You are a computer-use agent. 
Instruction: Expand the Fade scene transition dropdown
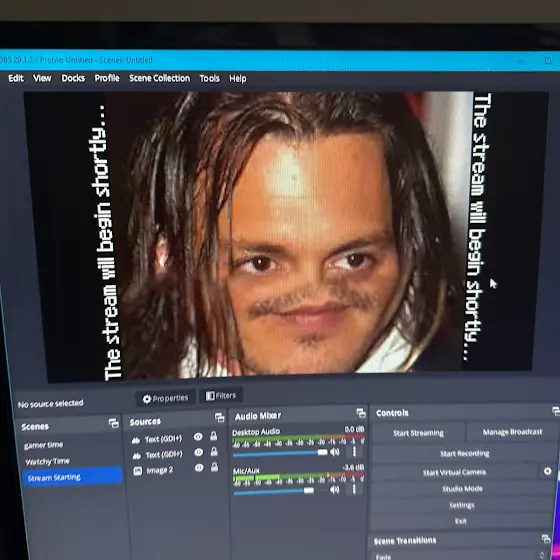[x=461, y=556]
